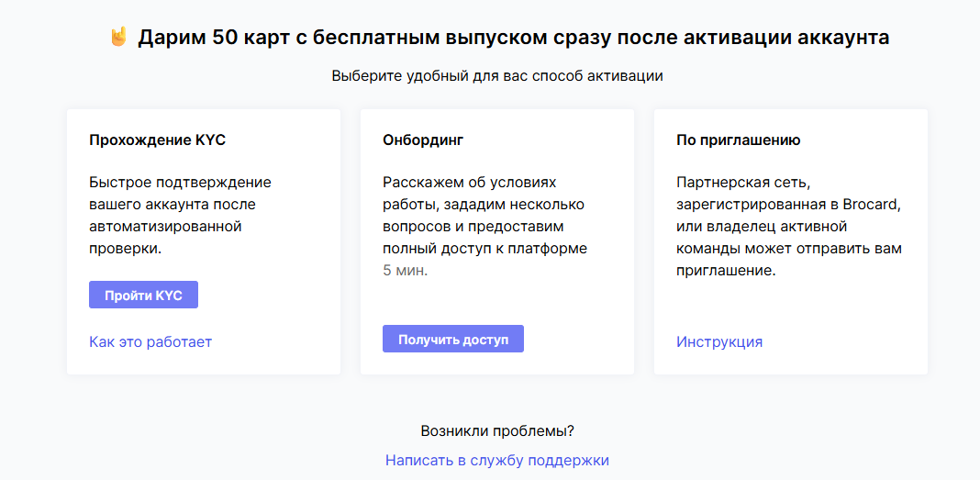
Task: Select the KYC verification activation card
Action: click(x=204, y=242)
